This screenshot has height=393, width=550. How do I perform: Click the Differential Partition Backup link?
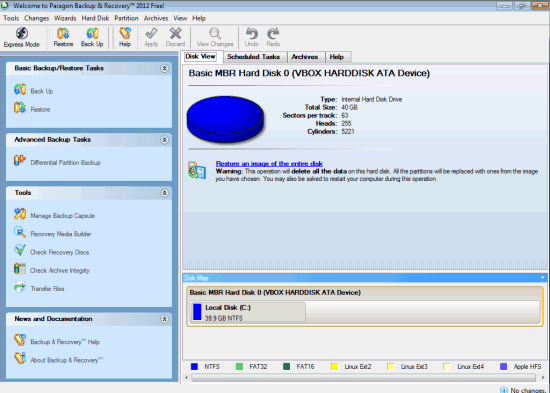click(66, 162)
